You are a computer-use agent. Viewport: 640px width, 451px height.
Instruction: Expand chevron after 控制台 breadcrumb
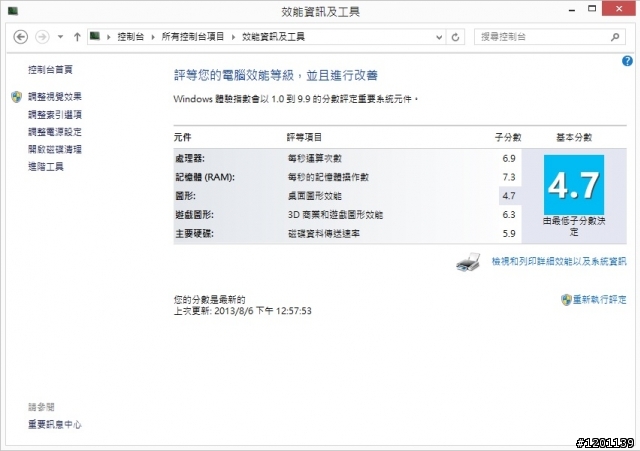[x=153, y=37]
